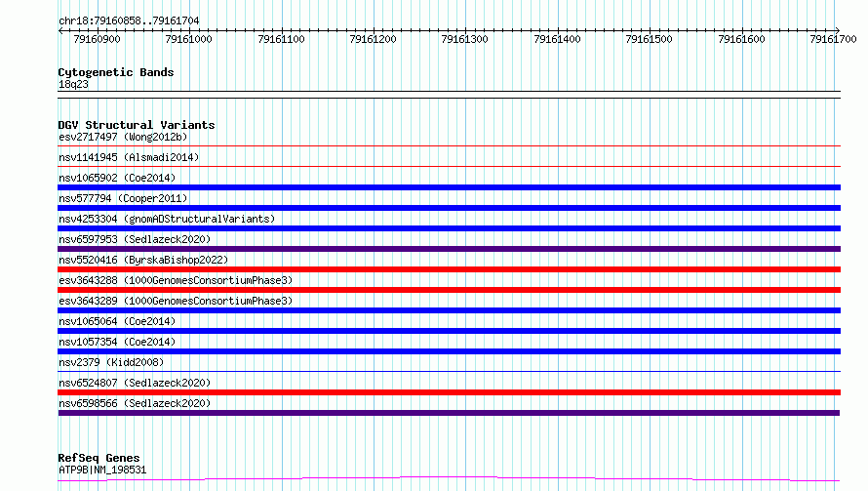Open variant nsv1065902 (Coe2014) label
The image size is (868, 491).
117,178
